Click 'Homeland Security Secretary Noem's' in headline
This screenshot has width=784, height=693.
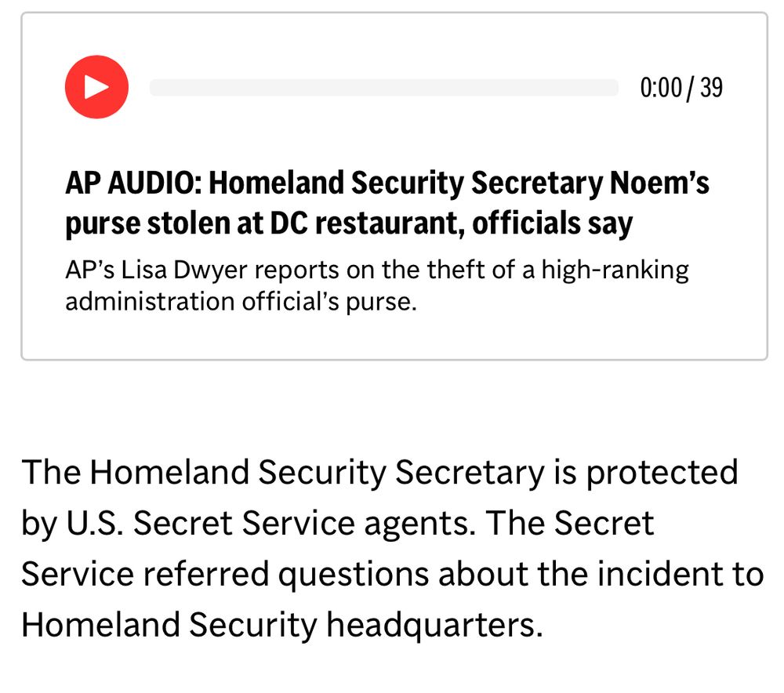(459, 183)
